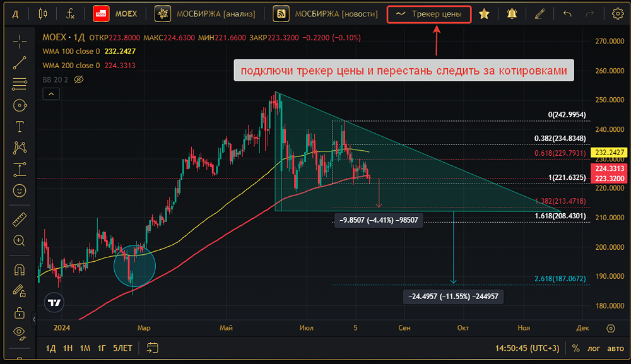The height and width of the screenshot is (364, 631).
Task: Select the ruler measure tool
Action: (x=20, y=220)
